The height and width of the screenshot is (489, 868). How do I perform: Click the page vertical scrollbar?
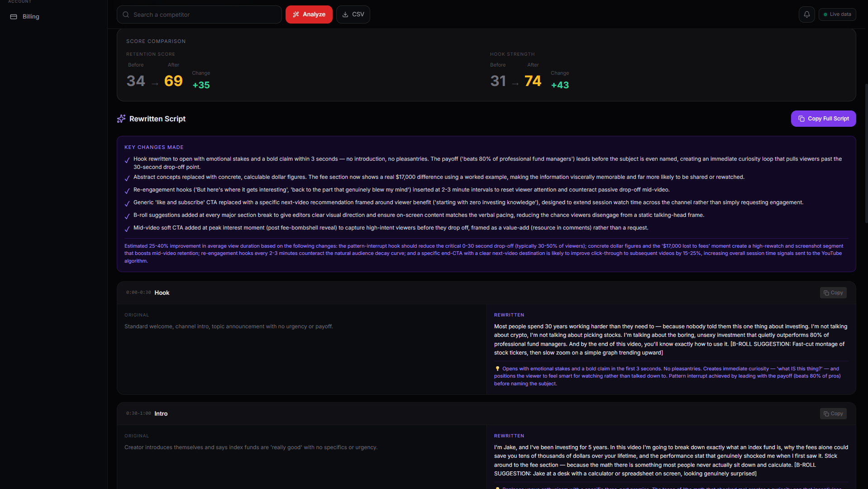tap(866, 154)
